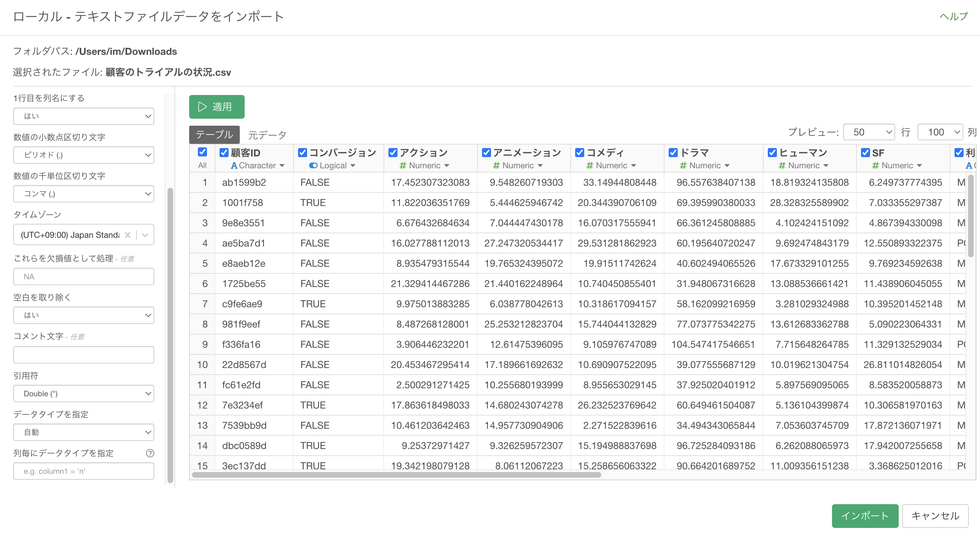This screenshot has width=980, height=537.
Task: Click the Numeric hash icon under アクション
Action: tap(403, 165)
